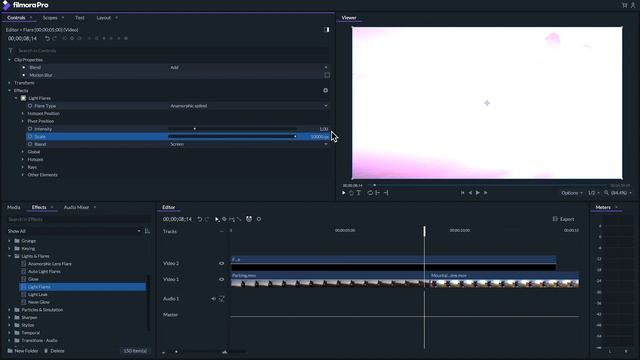This screenshot has height=360, width=640.
Task: Select the Meters tab
Action: click(603, 207)
